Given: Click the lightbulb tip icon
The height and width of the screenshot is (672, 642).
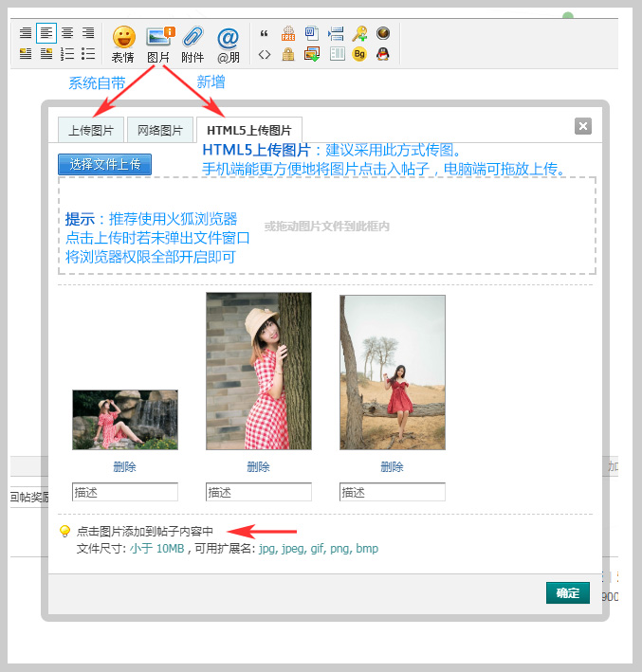Looking at the screenshot, I should point(64,531).
